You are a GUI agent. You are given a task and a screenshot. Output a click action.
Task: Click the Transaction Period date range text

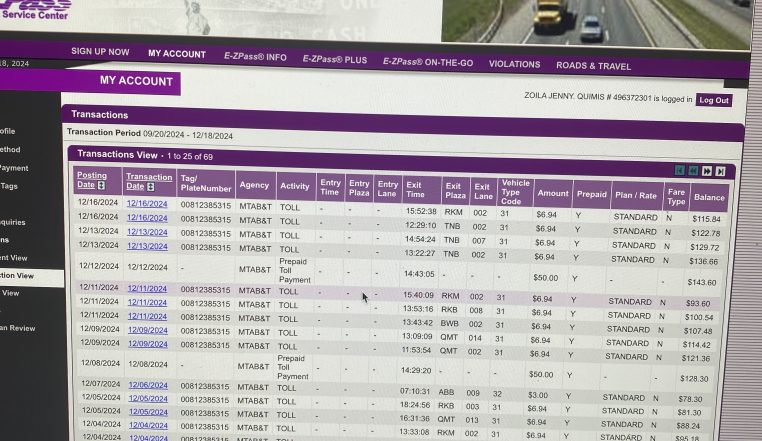coord(188,135)
